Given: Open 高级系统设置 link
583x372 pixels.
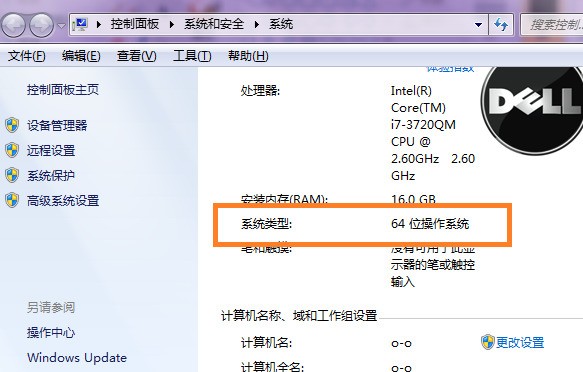Looking at the screenshot, I should (x=63, y=201).
